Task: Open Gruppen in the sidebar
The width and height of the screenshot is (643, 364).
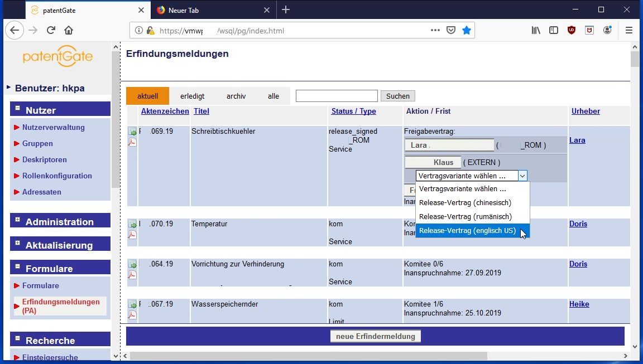Action: 37,144
